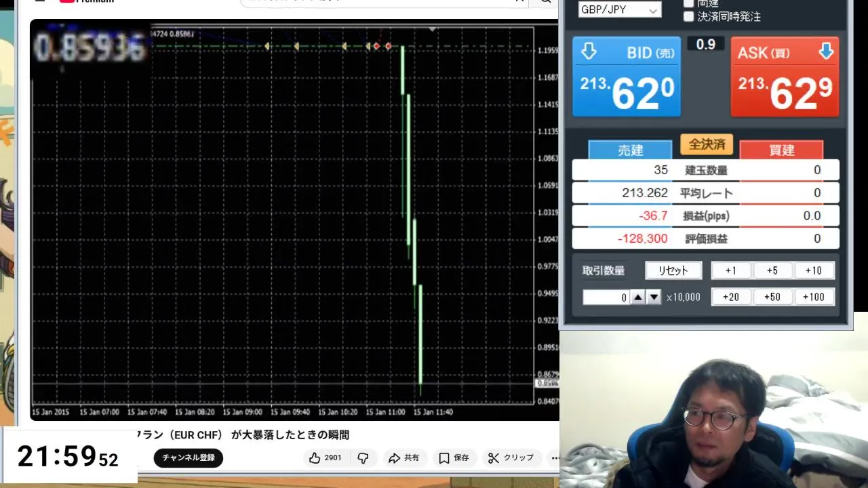The width and height of the screenshot is (868, 488).
Task: Click the 損益(pips) row label
Action: tap(706, 216)
